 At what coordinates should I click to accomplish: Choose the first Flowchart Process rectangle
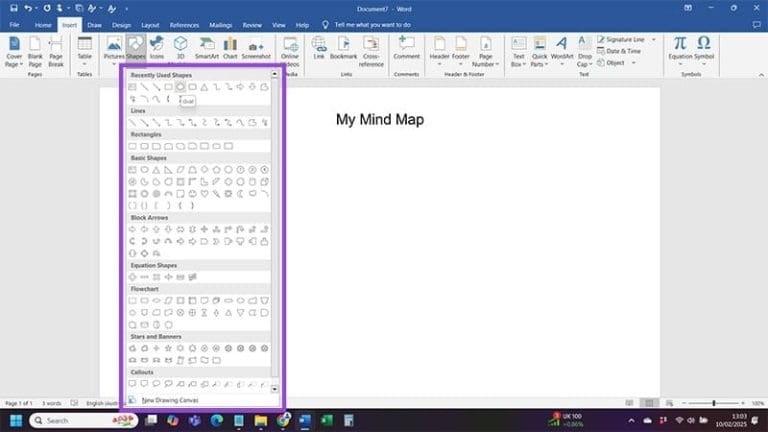tap(132, 301)
